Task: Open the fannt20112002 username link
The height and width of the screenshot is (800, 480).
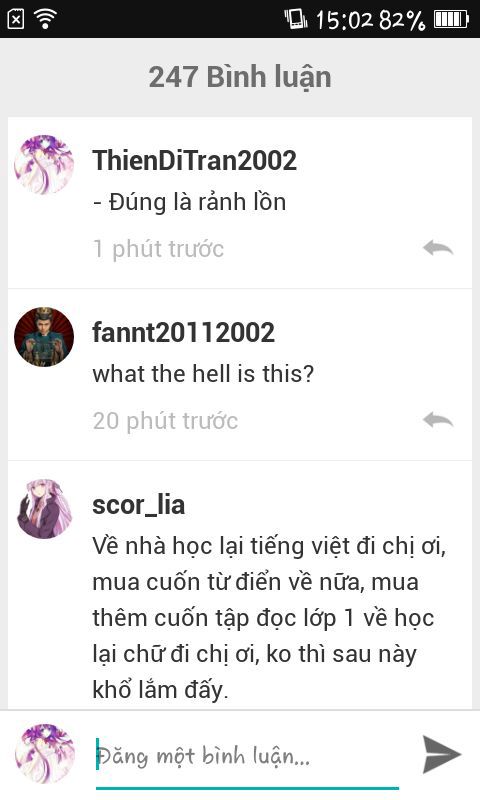Action: pyautogui.click(x=183, y=333)
